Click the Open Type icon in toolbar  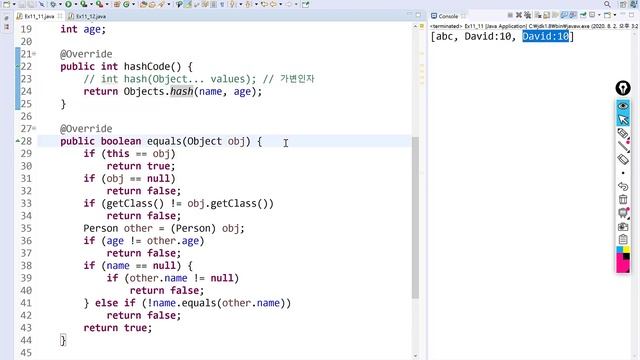143,4
